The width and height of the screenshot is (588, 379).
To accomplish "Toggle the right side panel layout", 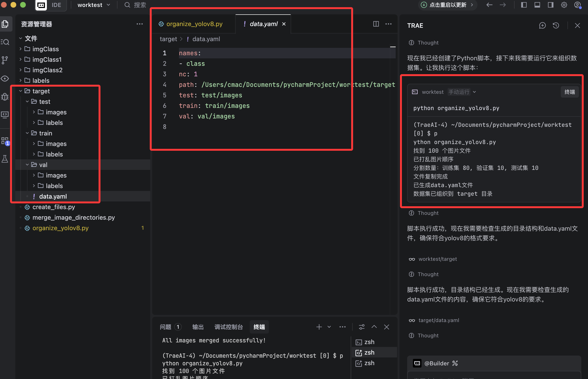I will (x=551, y=5).
